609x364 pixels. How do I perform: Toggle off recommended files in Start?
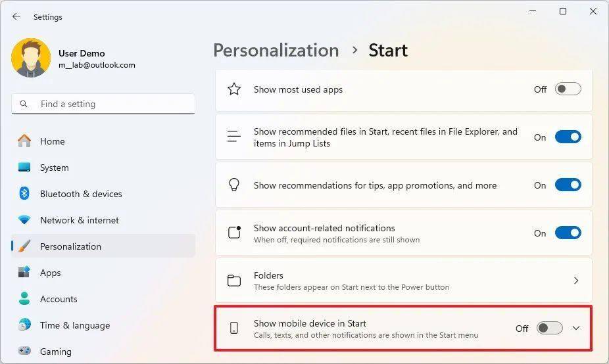pyautogui.click(x=568, y=137)
